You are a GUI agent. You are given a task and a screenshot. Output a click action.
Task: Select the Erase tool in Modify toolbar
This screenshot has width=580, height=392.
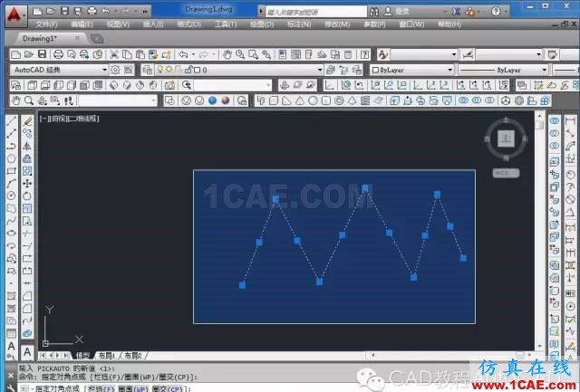click(27, 120)
